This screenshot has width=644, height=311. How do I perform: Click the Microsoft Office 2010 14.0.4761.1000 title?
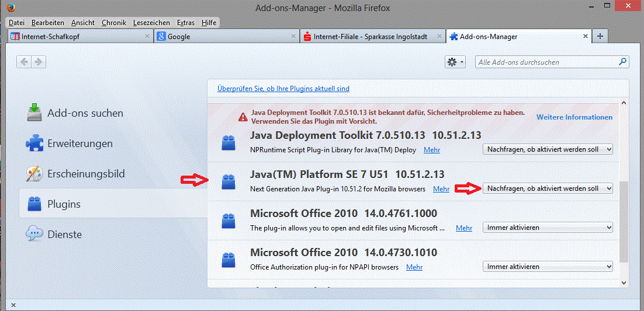[x=344, y=214]
